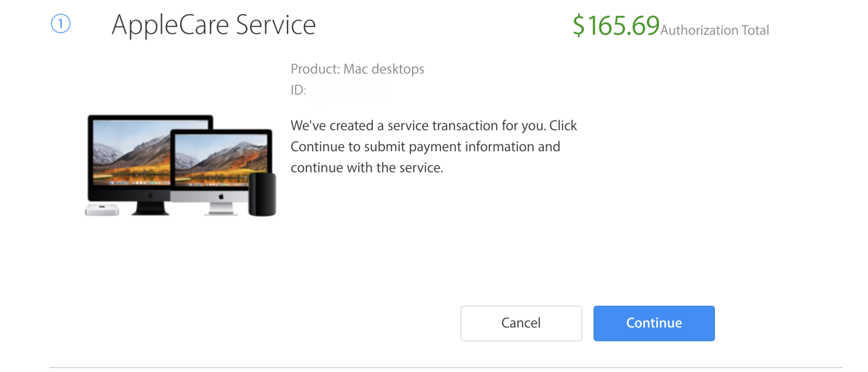Viewport: 868px width, 372px height.
Task: Select the Continue button
Action: 654,323
